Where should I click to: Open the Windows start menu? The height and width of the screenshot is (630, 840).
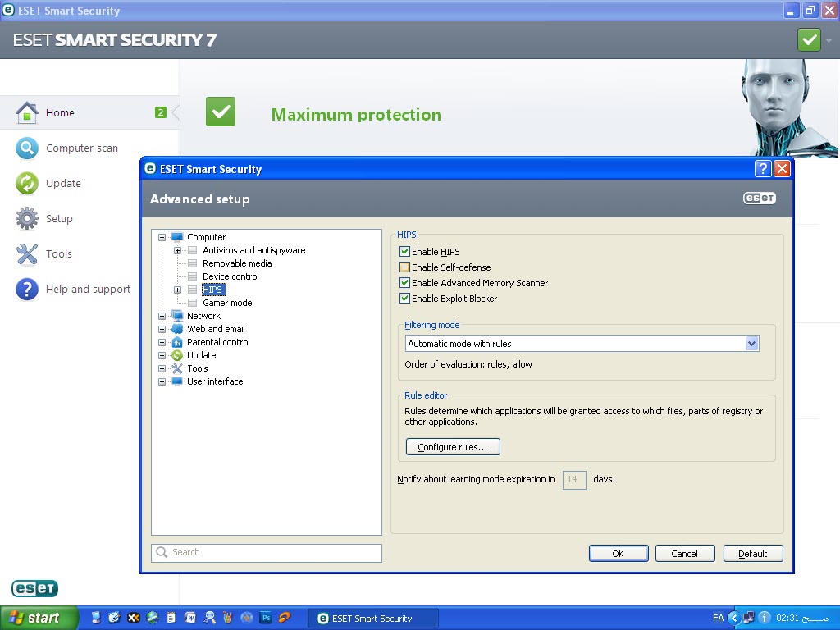tap(39, 618)
